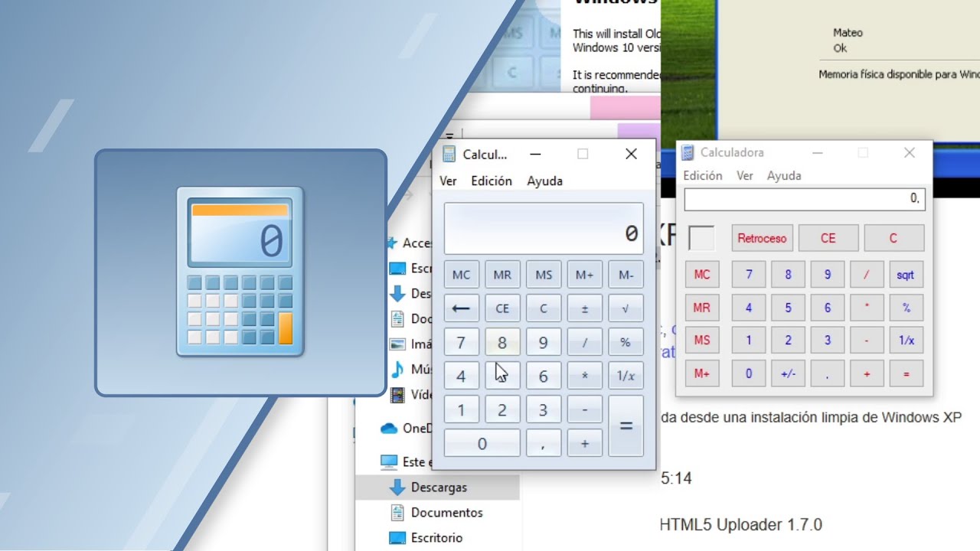980x551 pixels.
Task: Click percent button in Windows 7 calculator
Action: 626,342
